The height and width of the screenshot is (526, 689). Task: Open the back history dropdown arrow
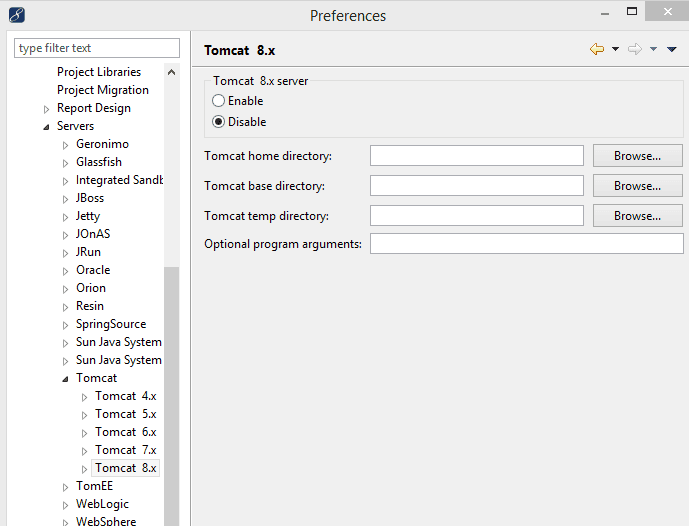pos(615,49)
